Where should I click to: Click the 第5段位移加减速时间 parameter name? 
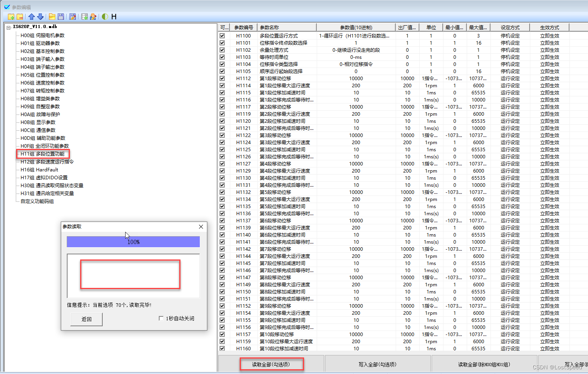click(282, 206)
